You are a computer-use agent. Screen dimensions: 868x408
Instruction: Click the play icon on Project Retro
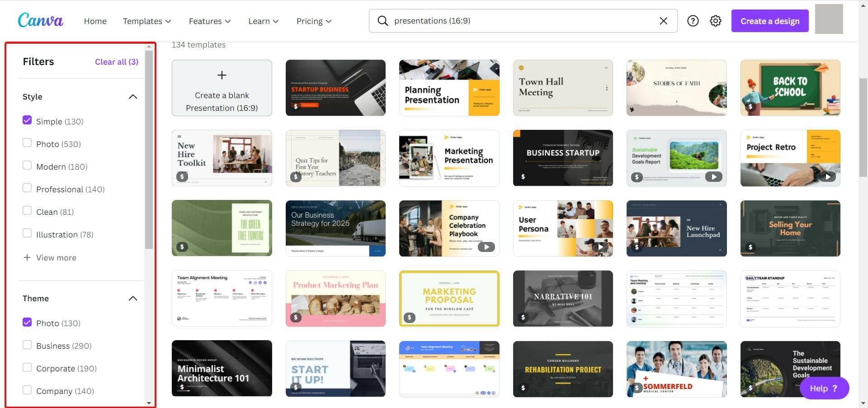click(x=827, y=177)
